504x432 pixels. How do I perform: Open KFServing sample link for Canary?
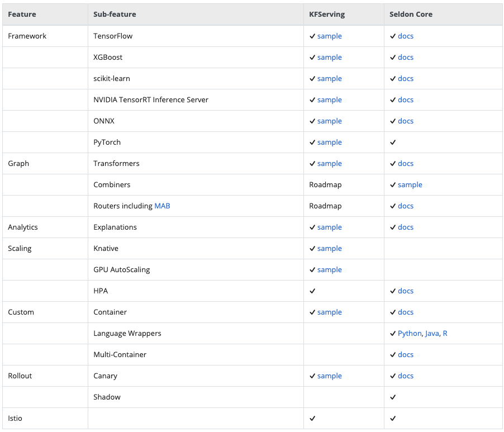point(329,376)
